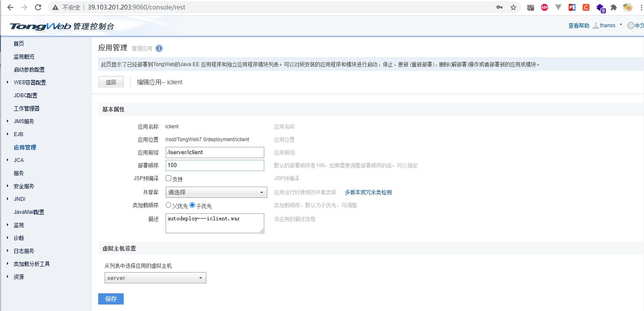Open 启动参数配置 in sidebar
This screenshot has height=311, width=644.
[x=29, y=70]
